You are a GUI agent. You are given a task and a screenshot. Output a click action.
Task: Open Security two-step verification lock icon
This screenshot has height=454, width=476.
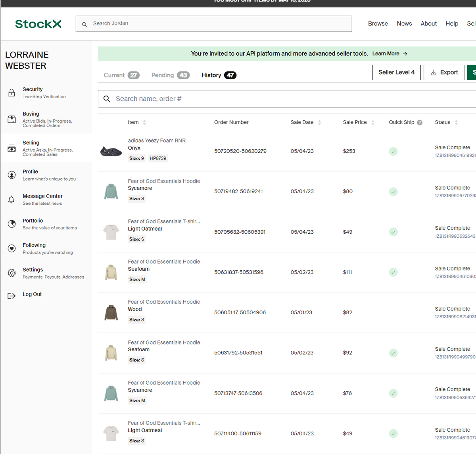pos(12,93)
